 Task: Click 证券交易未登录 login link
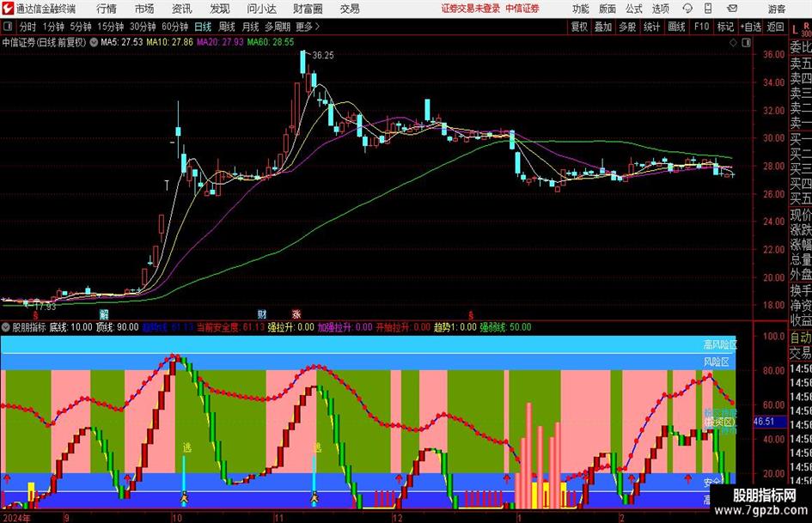(x=471, y=9)
